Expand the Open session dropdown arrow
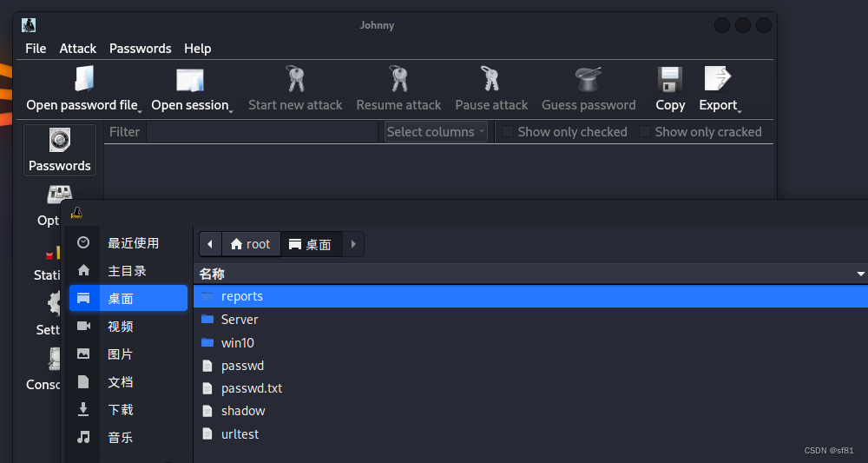This screenshot has height=463, width=868. [x=231, y=111]
